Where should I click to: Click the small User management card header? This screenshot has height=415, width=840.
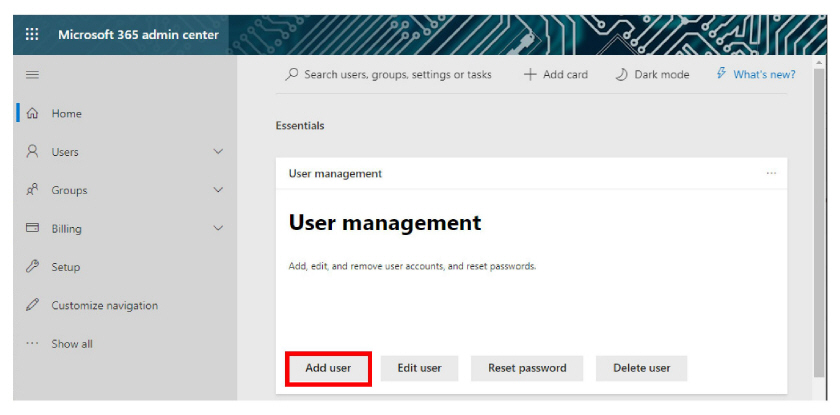pos(335,173)
